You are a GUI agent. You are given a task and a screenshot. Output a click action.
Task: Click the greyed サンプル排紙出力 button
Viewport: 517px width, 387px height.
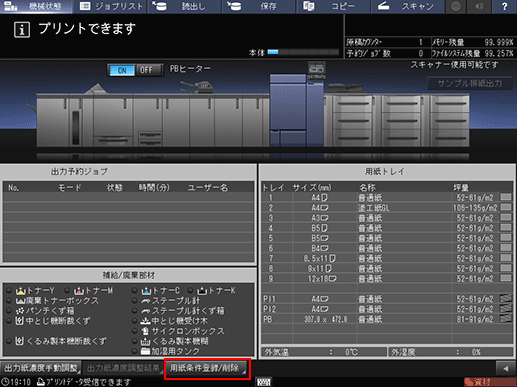(470, 83)
